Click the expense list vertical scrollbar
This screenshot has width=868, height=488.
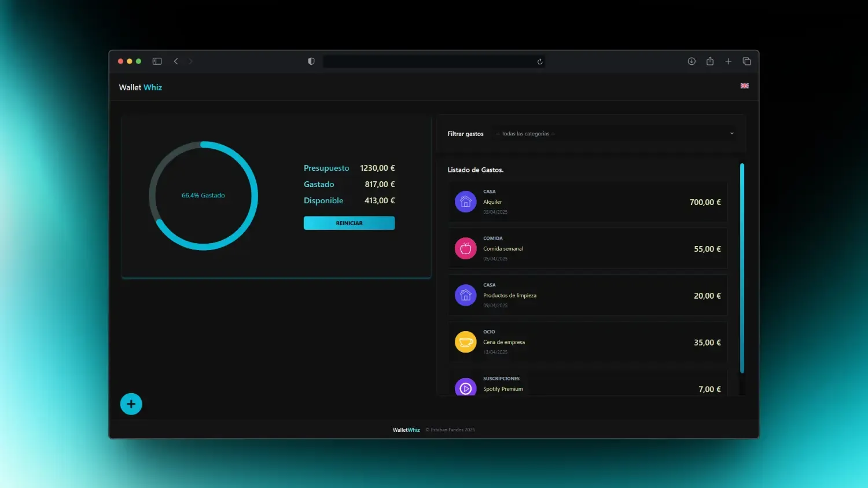pos(742,267)
